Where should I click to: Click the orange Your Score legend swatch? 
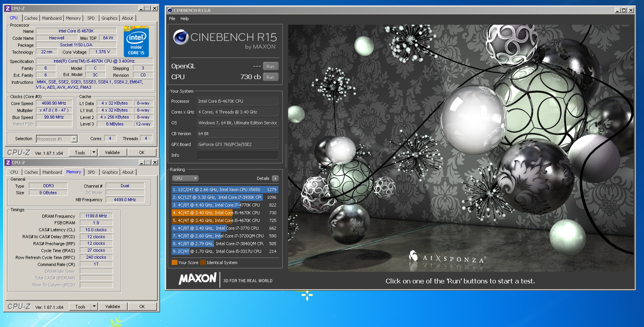[x=174, y=263]
